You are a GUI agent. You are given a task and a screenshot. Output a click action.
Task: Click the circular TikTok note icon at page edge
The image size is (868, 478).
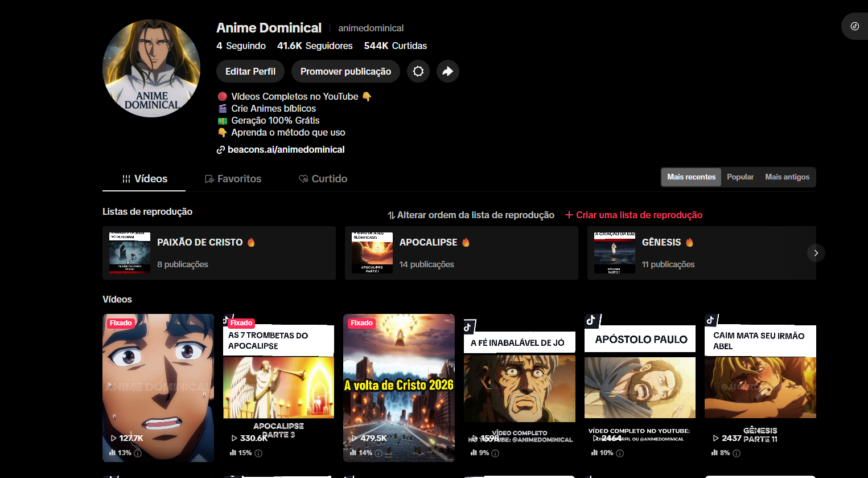point(855,26)
